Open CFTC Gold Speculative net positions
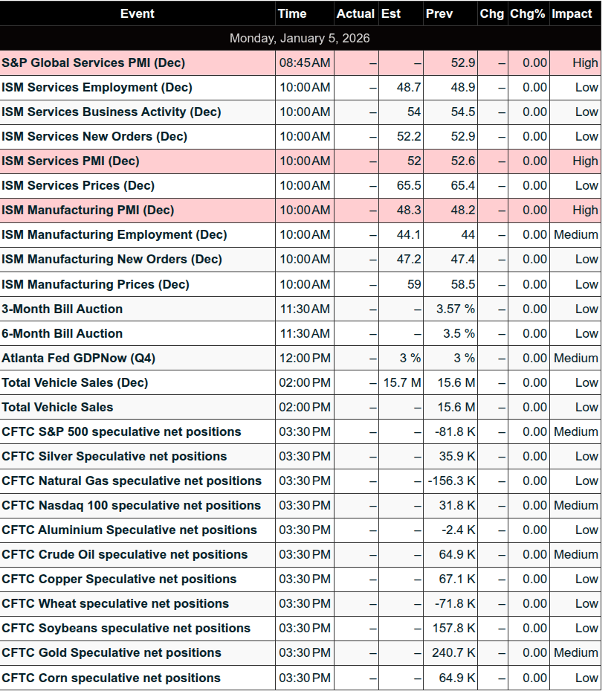Screen dimensions: 614x700 [x=112, y=653]
